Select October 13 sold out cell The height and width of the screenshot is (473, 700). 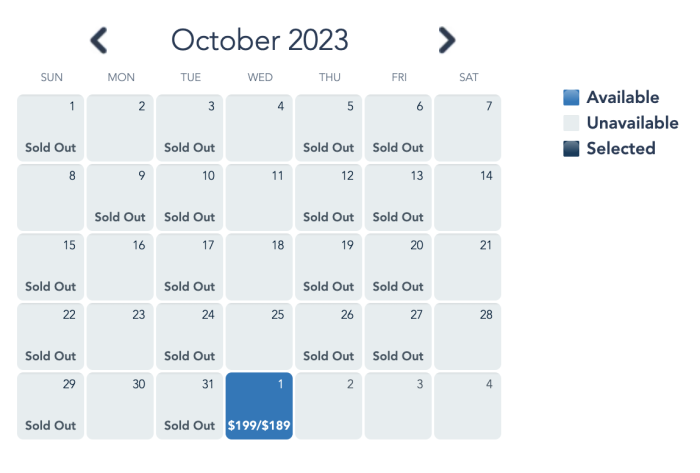398,197
